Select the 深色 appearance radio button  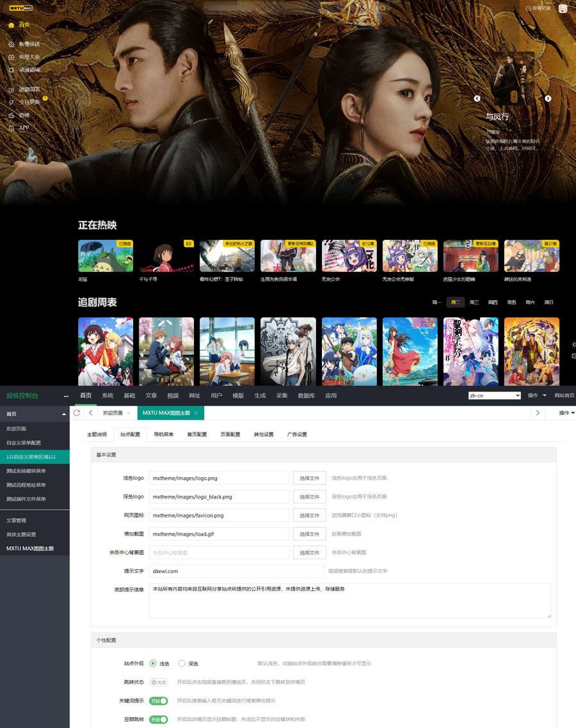[181, 663]
